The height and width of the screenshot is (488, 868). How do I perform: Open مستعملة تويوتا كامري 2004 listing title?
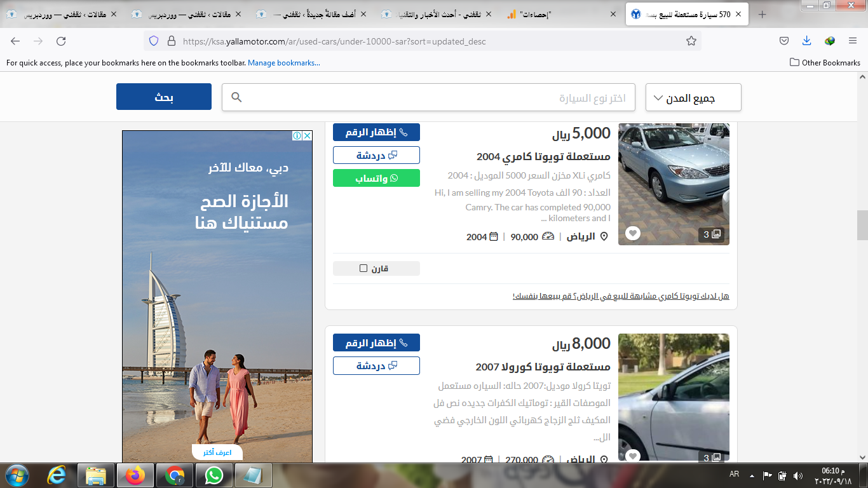click(x=543, y=156)
